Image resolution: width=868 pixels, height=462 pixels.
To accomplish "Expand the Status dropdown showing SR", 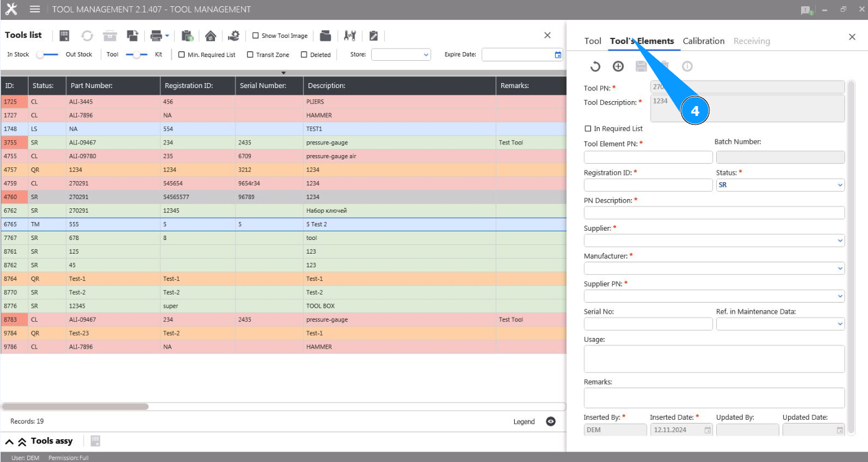I will pos(780,185).
